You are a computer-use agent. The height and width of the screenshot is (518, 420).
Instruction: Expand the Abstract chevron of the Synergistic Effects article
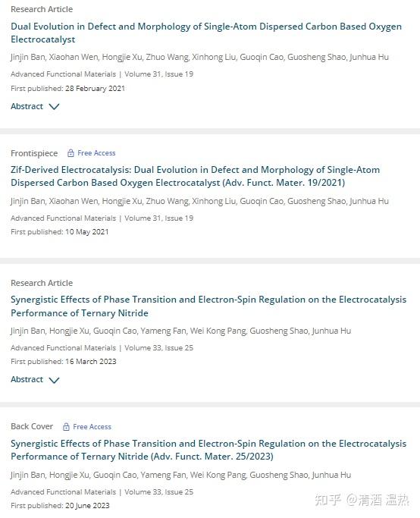click(54, 380)
